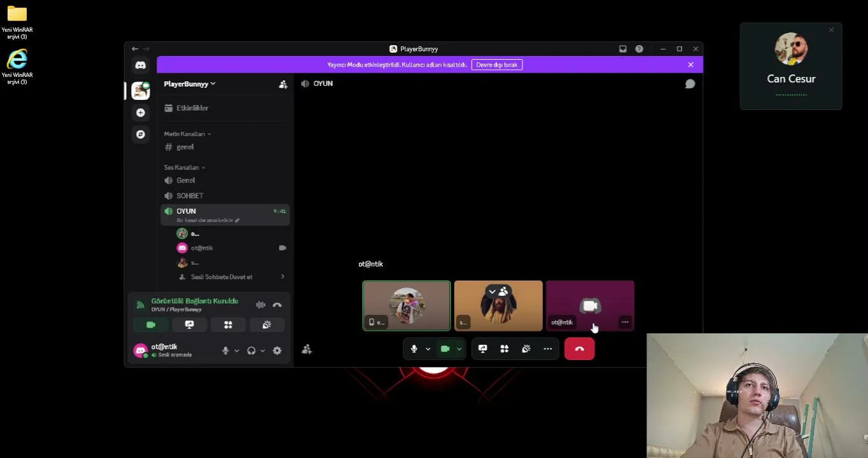
Task: Join the Genel voice channel
Action: pyautogui.click(x=224, y=181)
